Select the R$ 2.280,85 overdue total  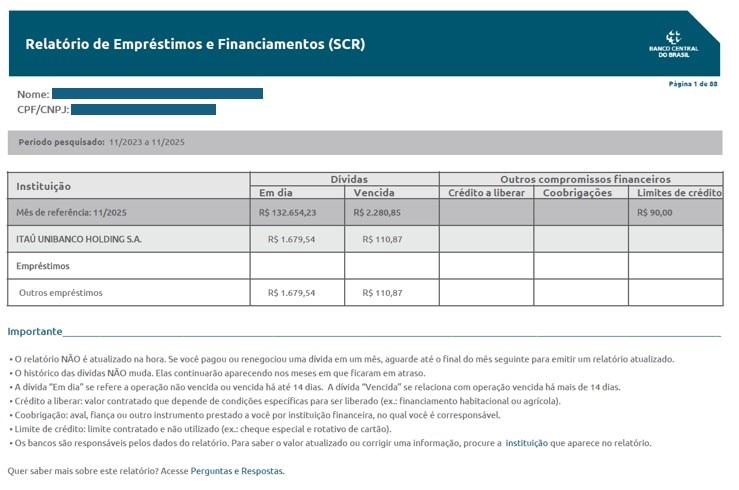[378, 212]
